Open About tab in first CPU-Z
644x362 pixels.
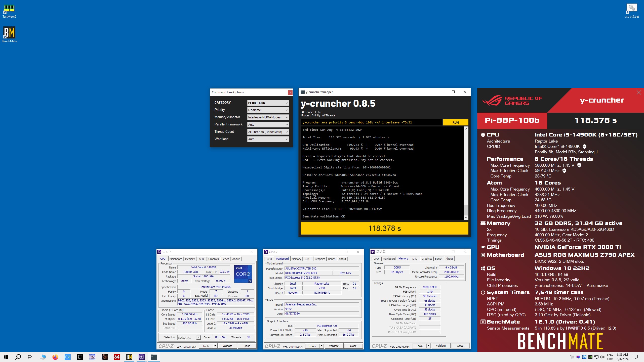236,259
